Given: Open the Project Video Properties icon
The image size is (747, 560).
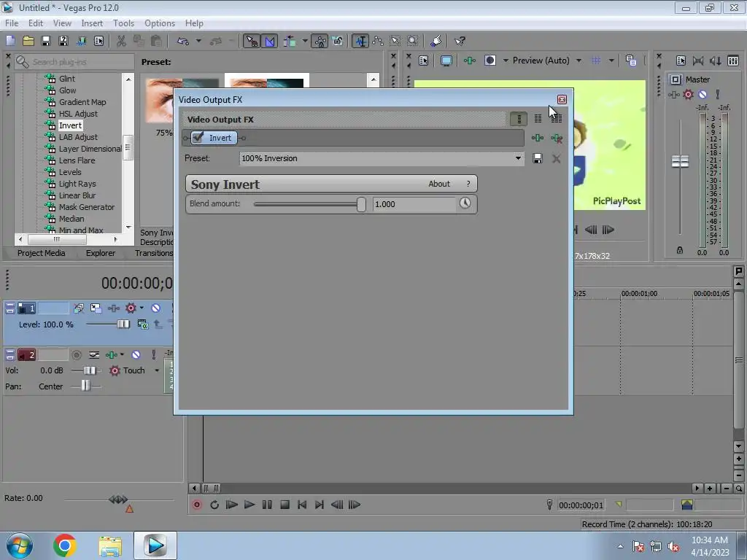Looking at the screenshot, I should (x=424, y=61).
